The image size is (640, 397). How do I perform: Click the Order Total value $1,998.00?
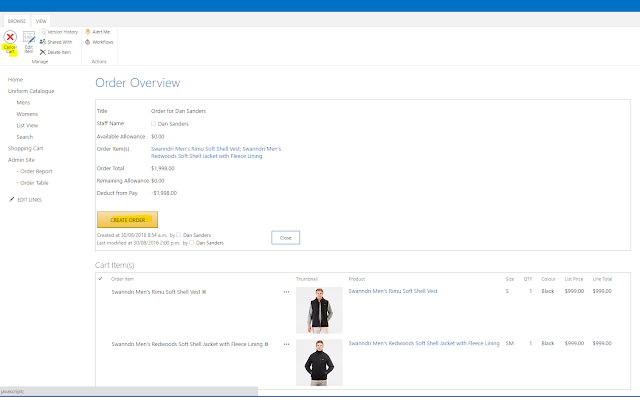[x=162, y=168]
